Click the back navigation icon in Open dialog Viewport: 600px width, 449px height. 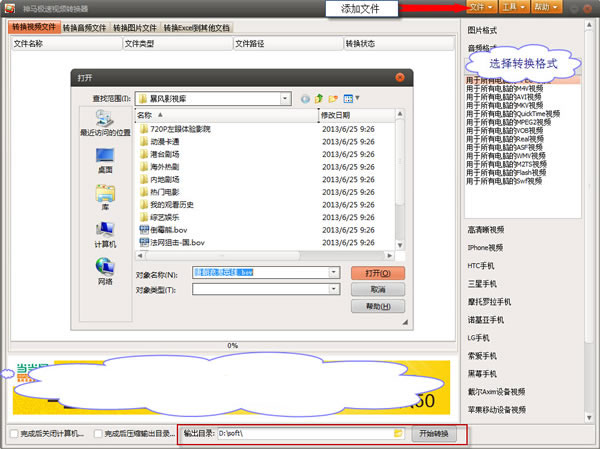[x=305, y=99]
